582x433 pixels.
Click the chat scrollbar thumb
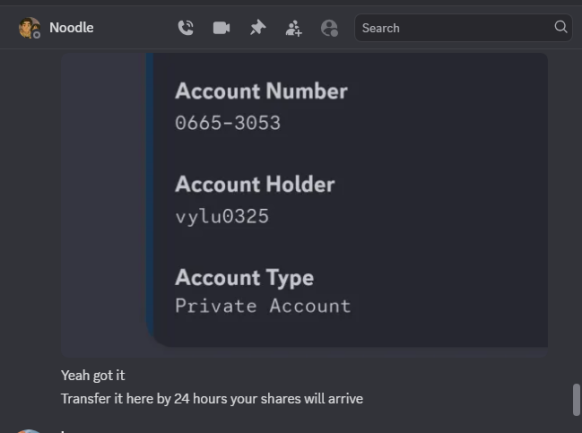(576, 400)
